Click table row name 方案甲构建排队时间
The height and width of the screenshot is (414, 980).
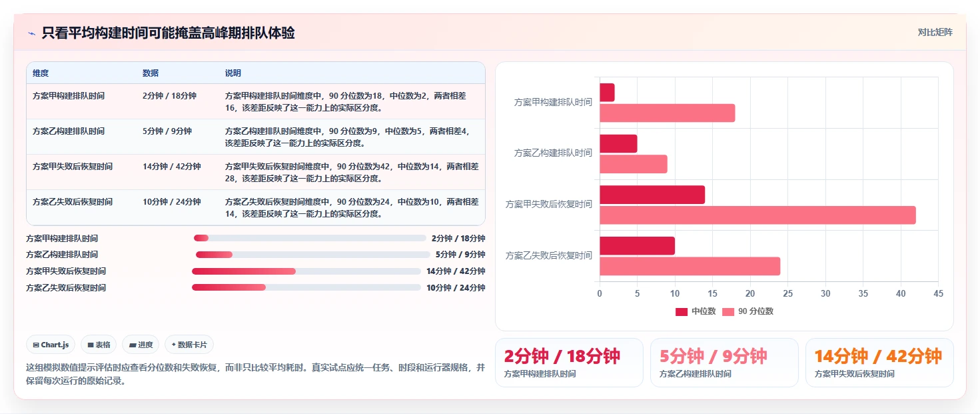tap(69, 96)
